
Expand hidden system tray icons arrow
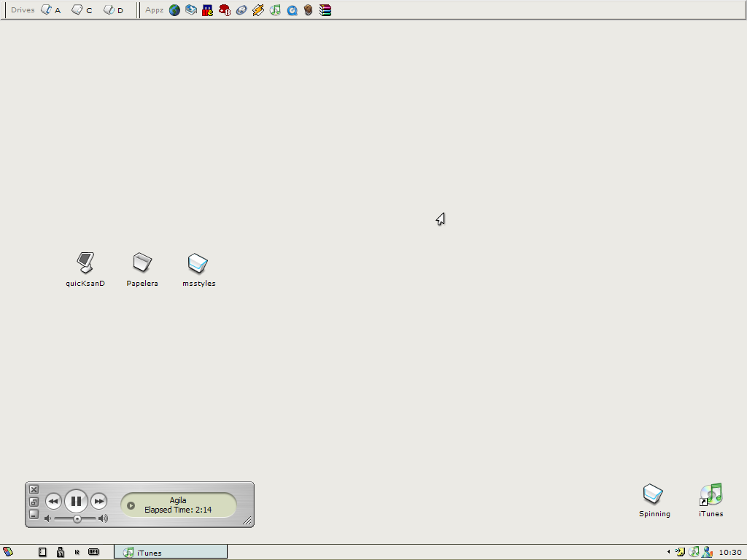(x=669, y=552)
